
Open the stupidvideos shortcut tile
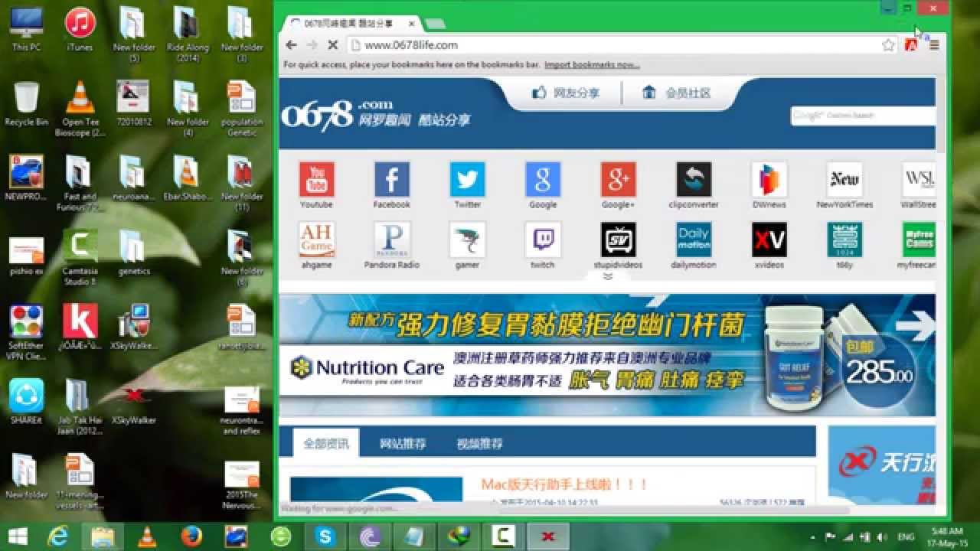pyautogui.click(x=618, y=246)
